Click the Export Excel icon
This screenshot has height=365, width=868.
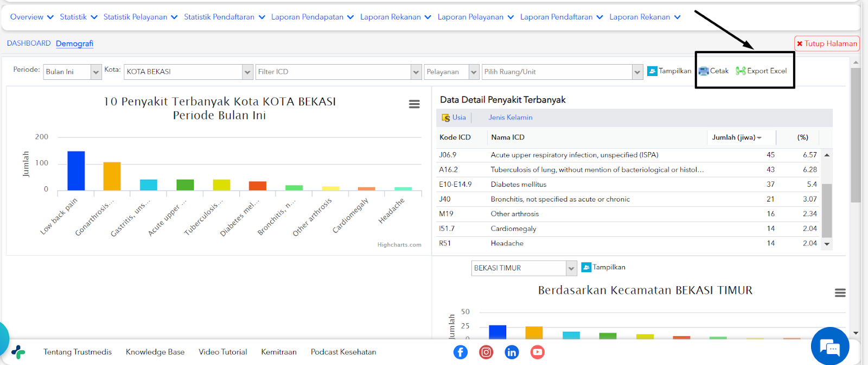coord(741,71)
